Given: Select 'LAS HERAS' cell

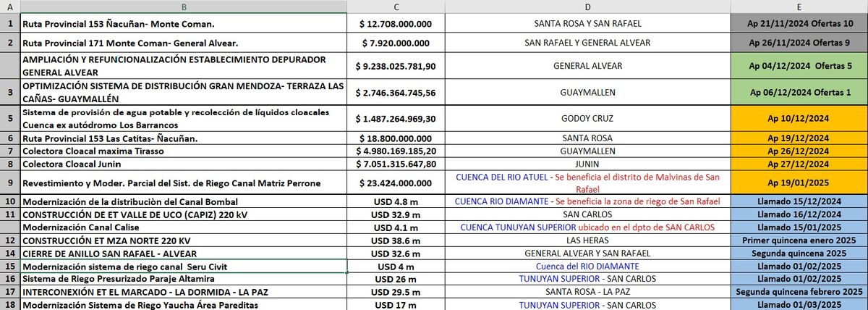Looking at the screenshot, I should (x=587, y=240).
